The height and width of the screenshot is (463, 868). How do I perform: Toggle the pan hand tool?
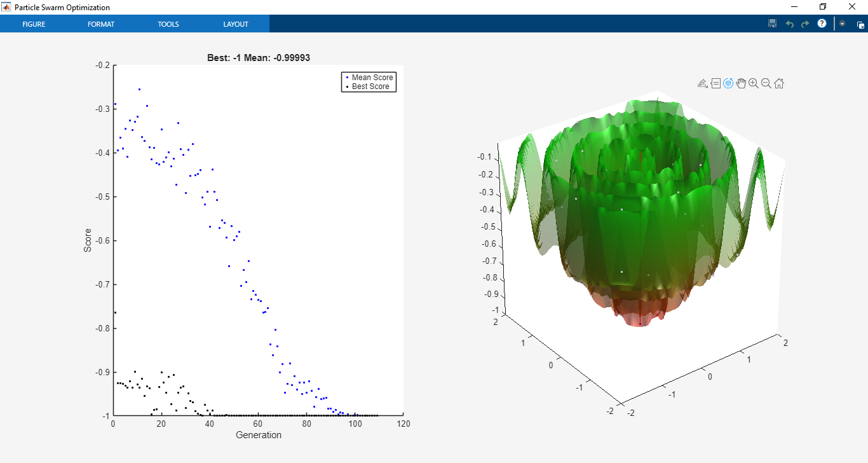[741, 83]
